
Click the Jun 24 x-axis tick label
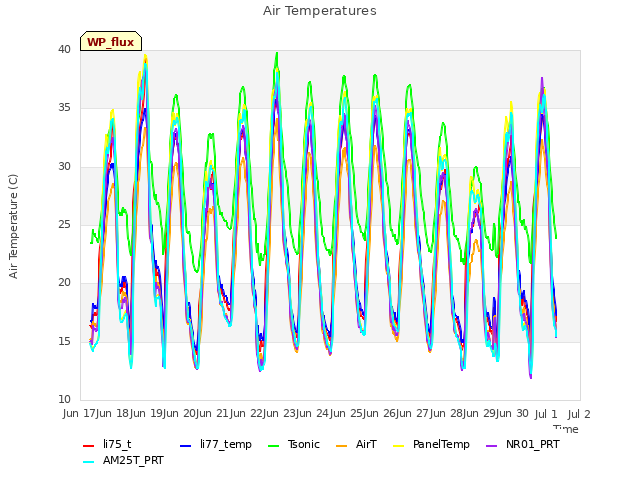click(x=314, y=413)
